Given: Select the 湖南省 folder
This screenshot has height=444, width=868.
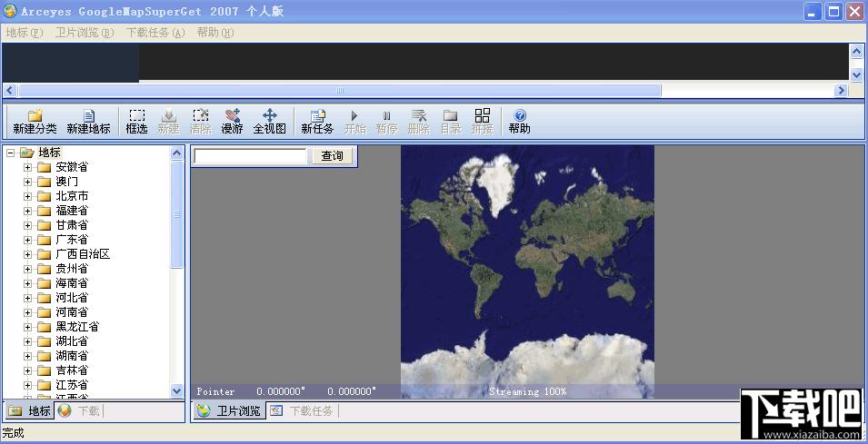Looking at the screenshot, I should (x=63, y=356).
